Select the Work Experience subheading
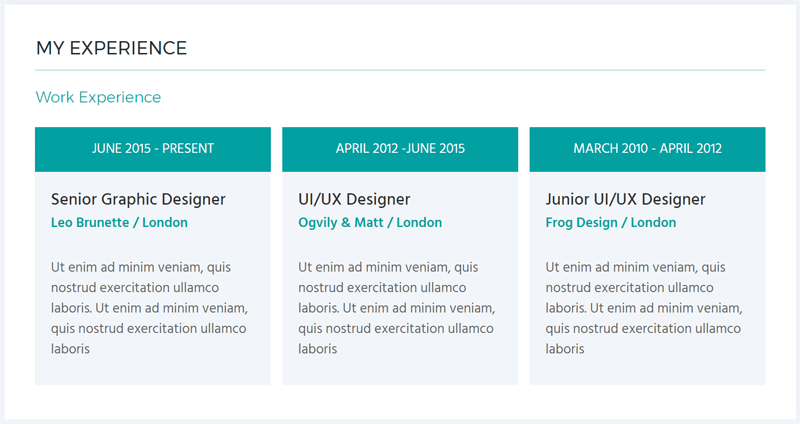800x424 pixels. point(98,97)
